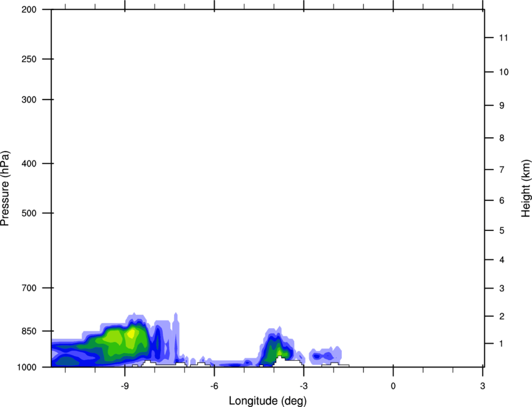Pick the 5 km height label
The width and height of the screenshot is (532, 407).
click(x=501, y=230)
